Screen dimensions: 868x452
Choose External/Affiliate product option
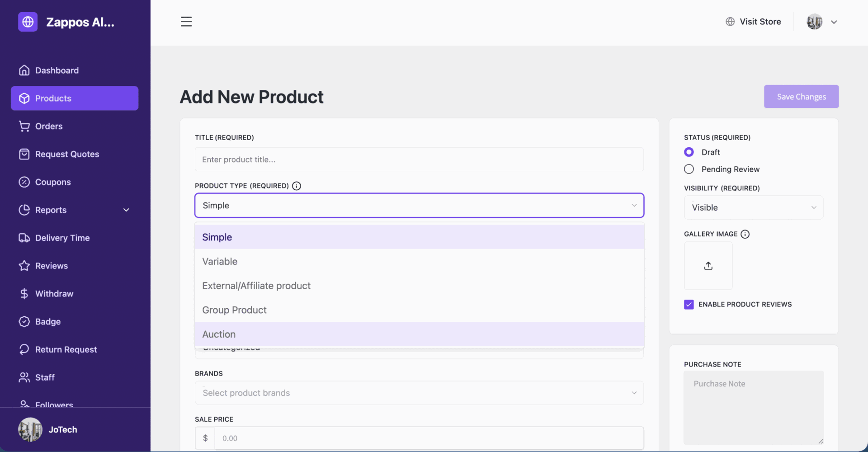point(419,286)
